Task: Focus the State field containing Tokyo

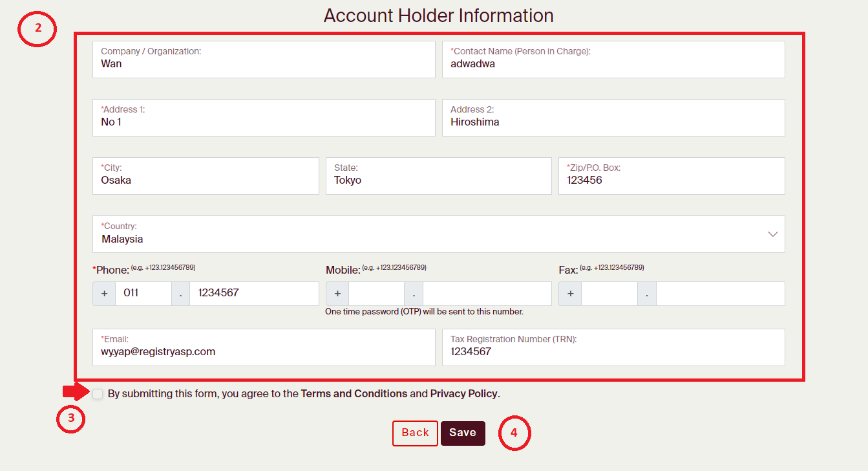Action: coord(438,176)
